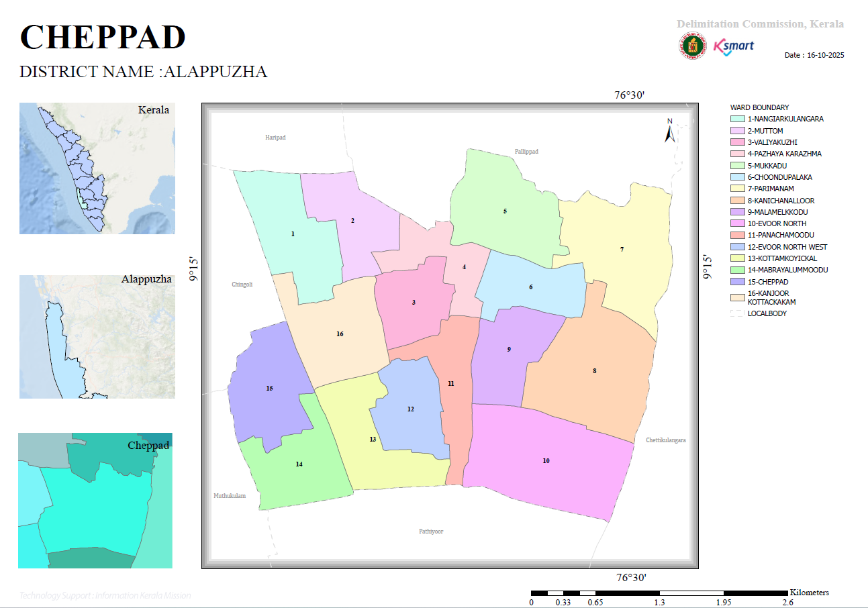Click the Delimitation Commission round emblem

pos(693,46)
